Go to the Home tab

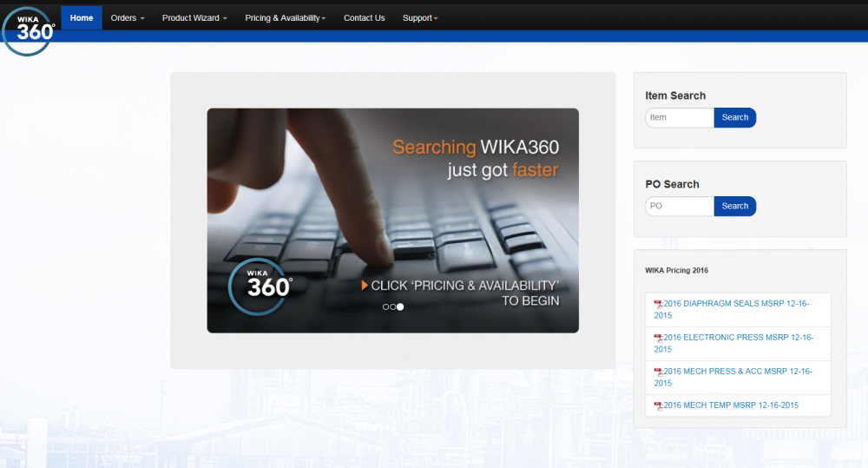[82, 17]
